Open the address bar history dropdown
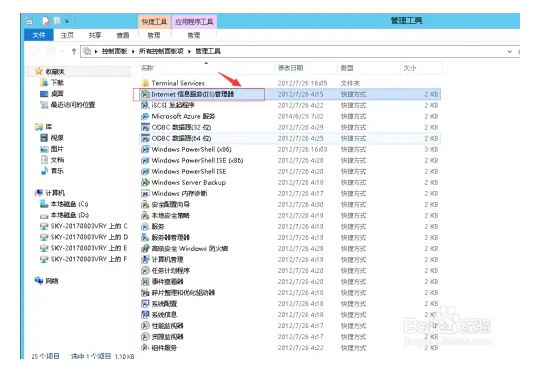547x375 pixels. 510,52
